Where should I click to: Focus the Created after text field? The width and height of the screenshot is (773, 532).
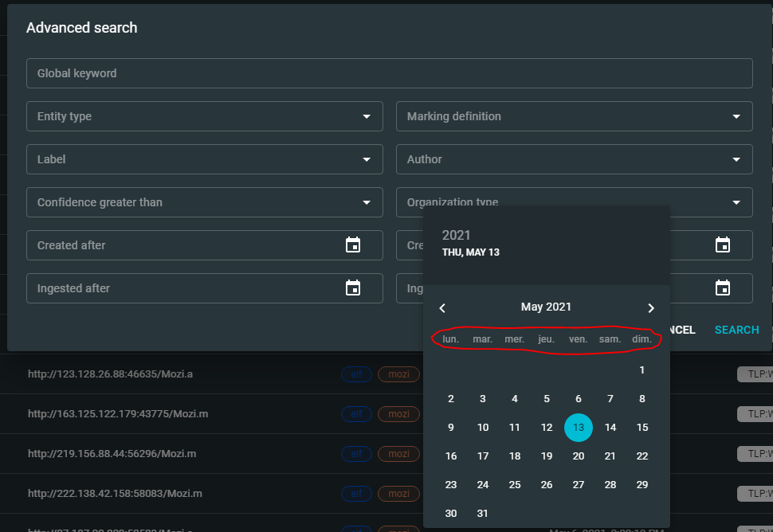click(205, 244)
